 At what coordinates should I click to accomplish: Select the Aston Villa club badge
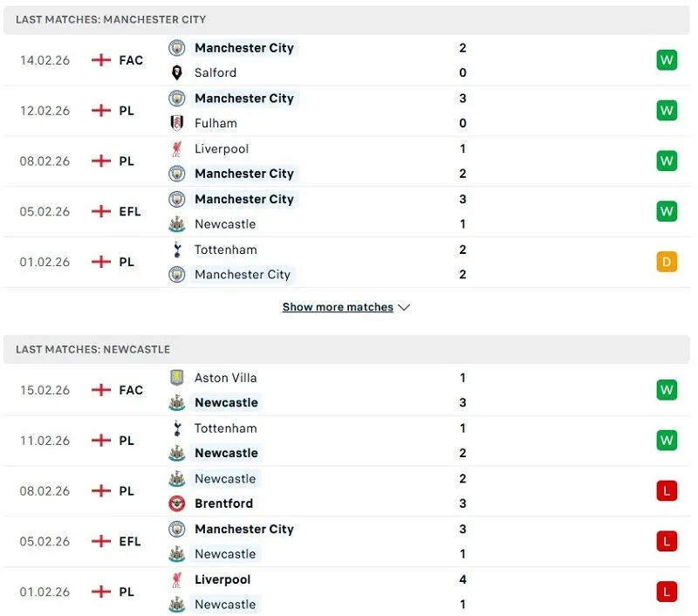(x=177, y=378)
